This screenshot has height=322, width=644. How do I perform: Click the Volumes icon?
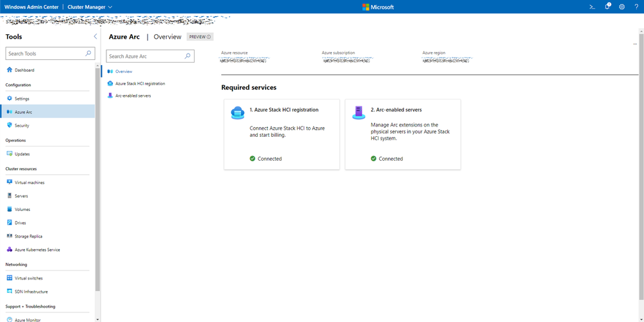tap(10, 209)
